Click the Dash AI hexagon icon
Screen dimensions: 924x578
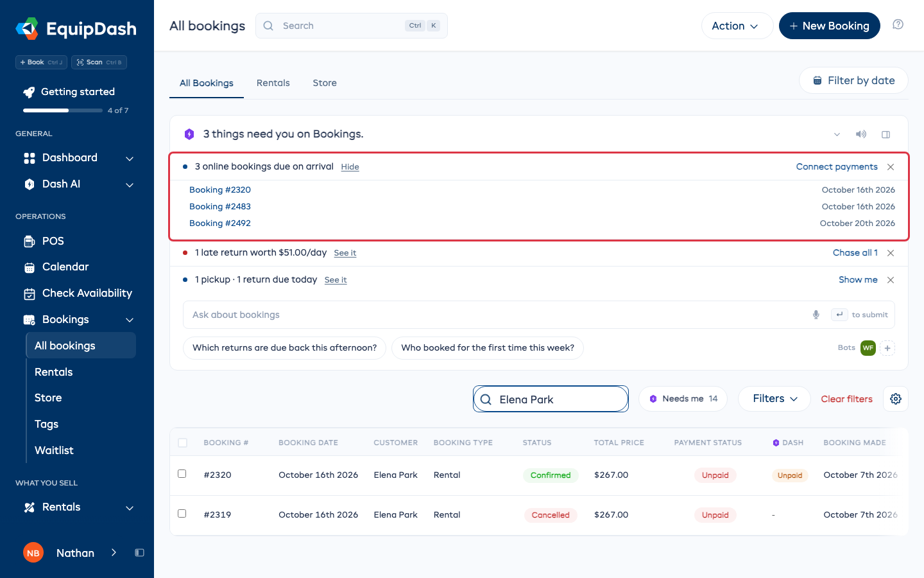click(x=30, y=184)
